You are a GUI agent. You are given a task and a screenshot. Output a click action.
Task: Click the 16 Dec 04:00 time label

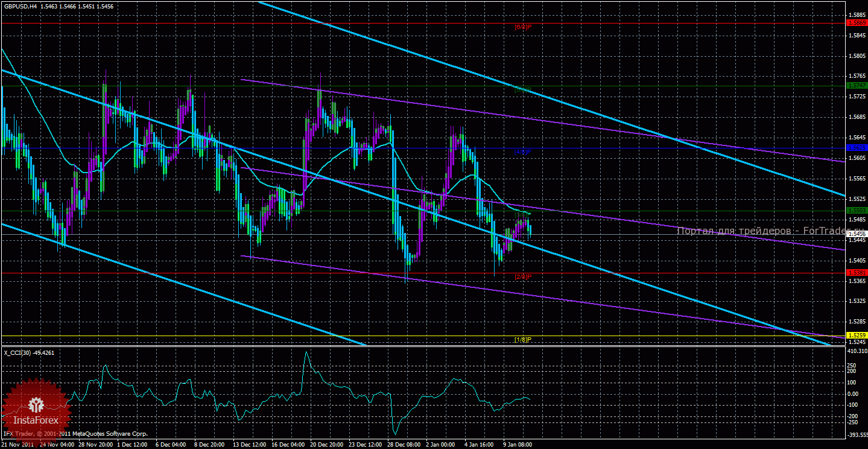point(289,445)
